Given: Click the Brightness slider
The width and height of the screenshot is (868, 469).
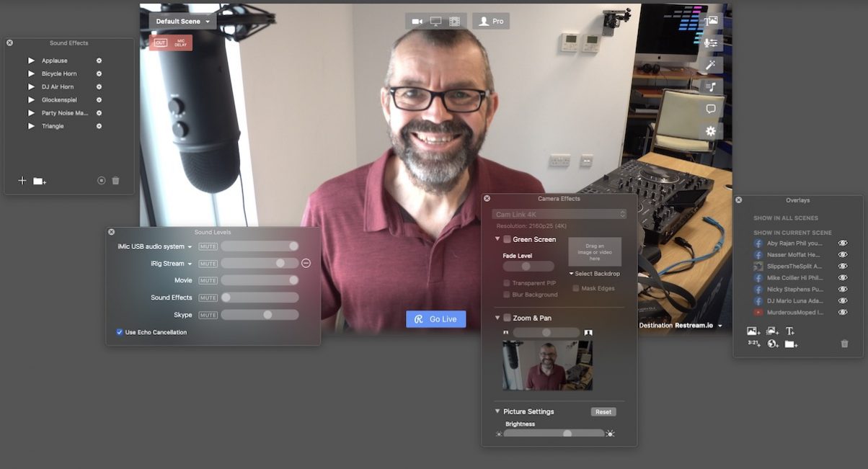Looking at the screenshot, I should (x=554, y=434).
